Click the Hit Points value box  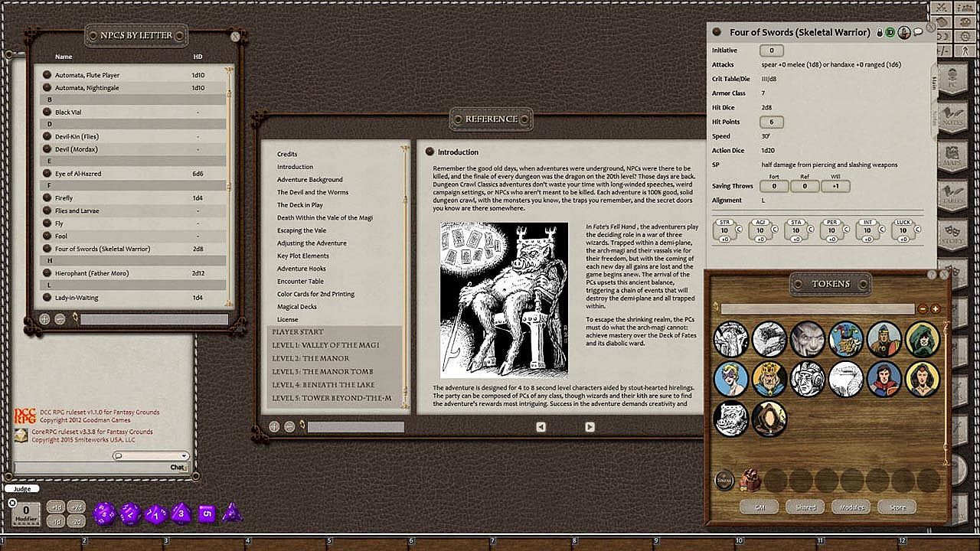tap(771, 122)
